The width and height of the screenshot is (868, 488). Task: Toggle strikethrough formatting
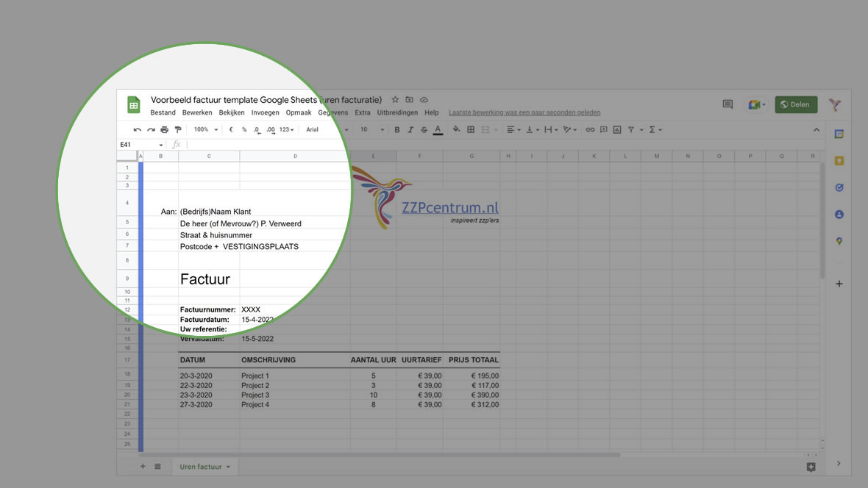pos(424,129)
